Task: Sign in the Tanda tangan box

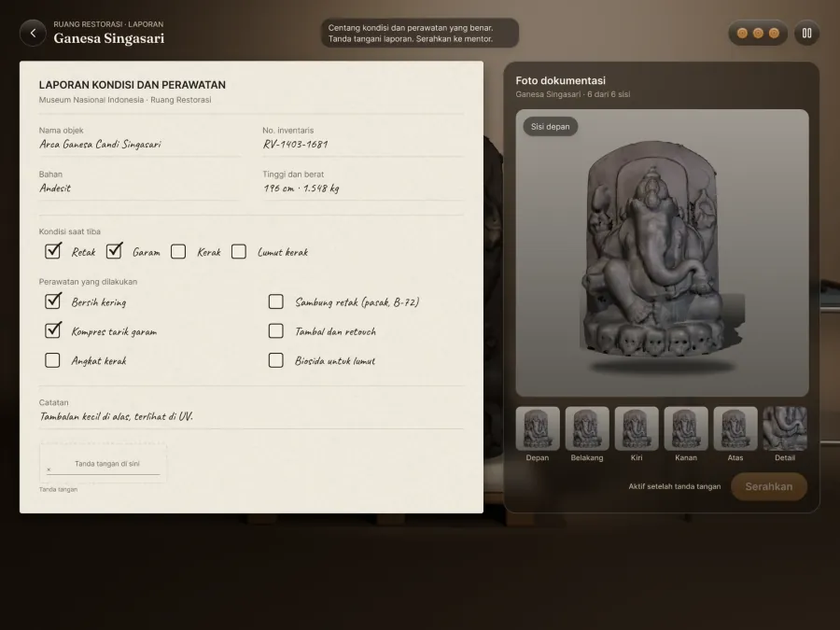Action: [103, 463]
